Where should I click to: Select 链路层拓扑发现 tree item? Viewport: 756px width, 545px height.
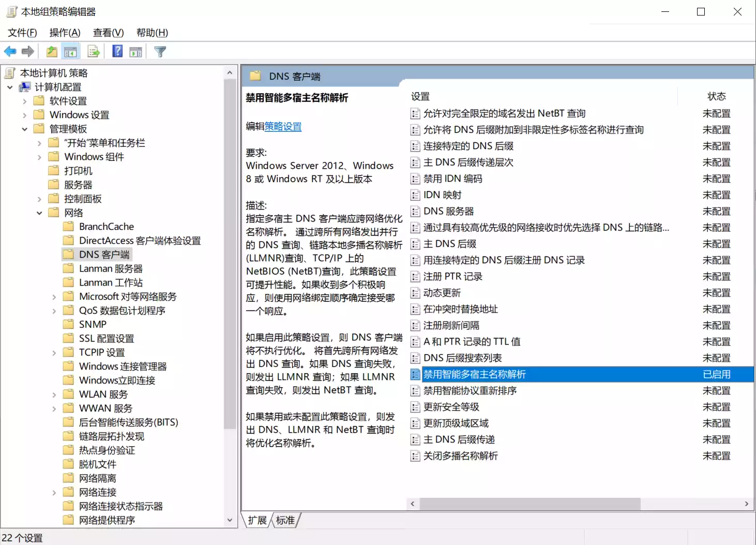pyautogui.click(x=112, y=436)
